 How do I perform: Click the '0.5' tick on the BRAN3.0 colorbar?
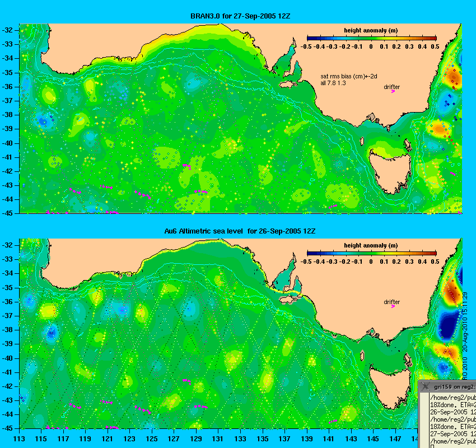click(x=435, y=46)
